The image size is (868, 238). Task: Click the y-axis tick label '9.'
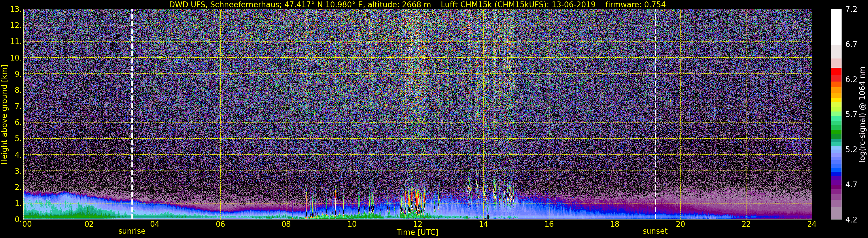click(18, 74)
